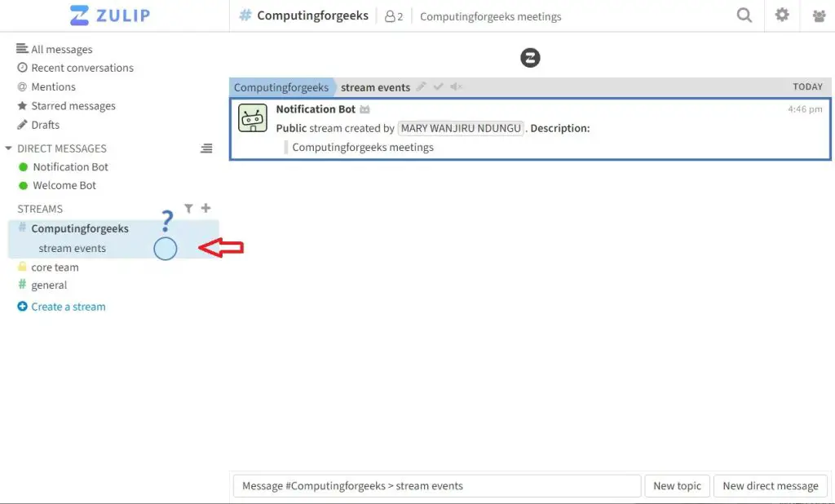This screenshot has width=835, height=504.
Task: Click the Notification Bot sender name
Action: pyautogui.click(x=316, y=108)
